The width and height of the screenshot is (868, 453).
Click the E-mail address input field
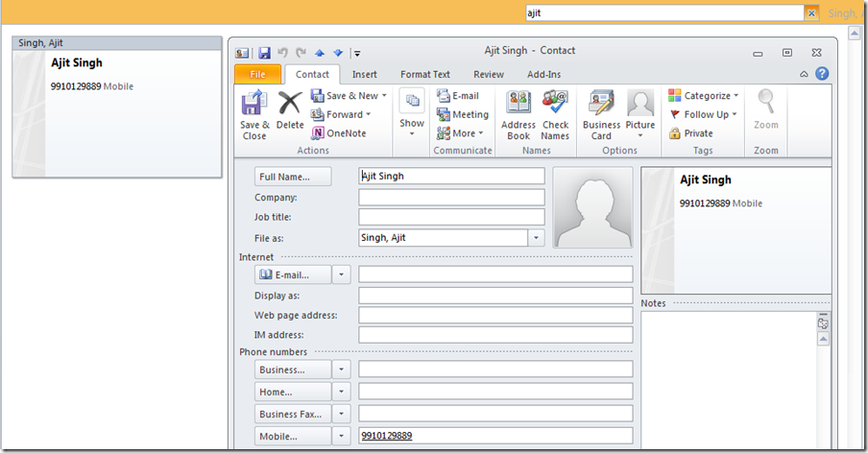point(495,274)
